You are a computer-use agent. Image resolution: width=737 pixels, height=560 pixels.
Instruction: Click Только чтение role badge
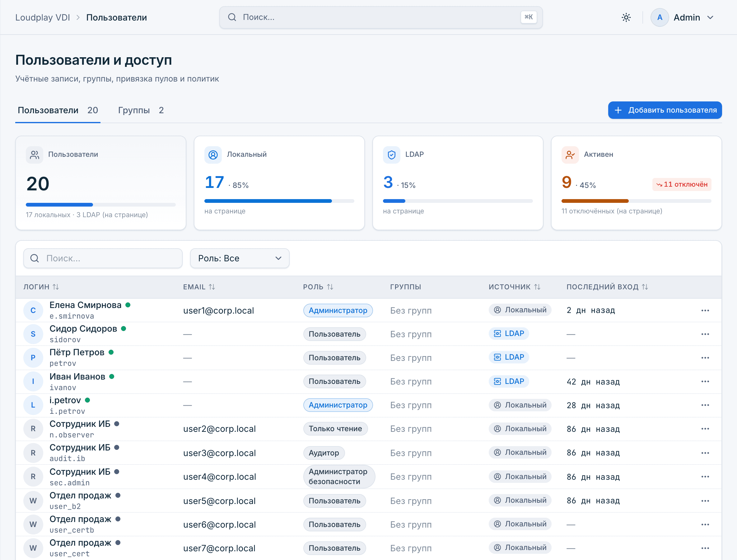point(335,429)
